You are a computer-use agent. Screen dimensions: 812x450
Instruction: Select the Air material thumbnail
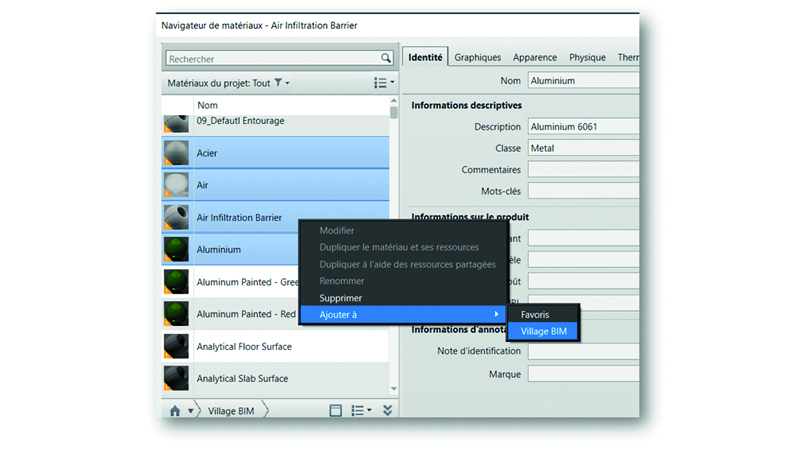(x=176, y=185)
